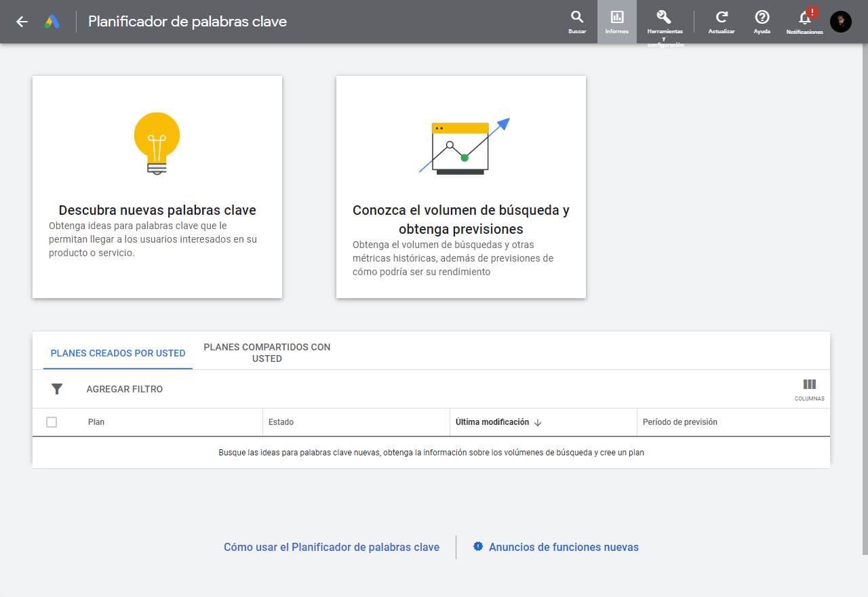Image resolution: width=868 pixels, height=597 pixels.
Task: Open Anuncios de funciones nuevas link
Action: point(563,547)
